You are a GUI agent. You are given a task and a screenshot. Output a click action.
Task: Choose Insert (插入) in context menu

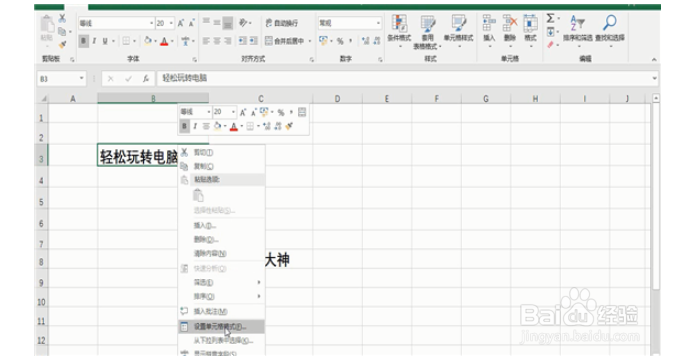[221, 226]
